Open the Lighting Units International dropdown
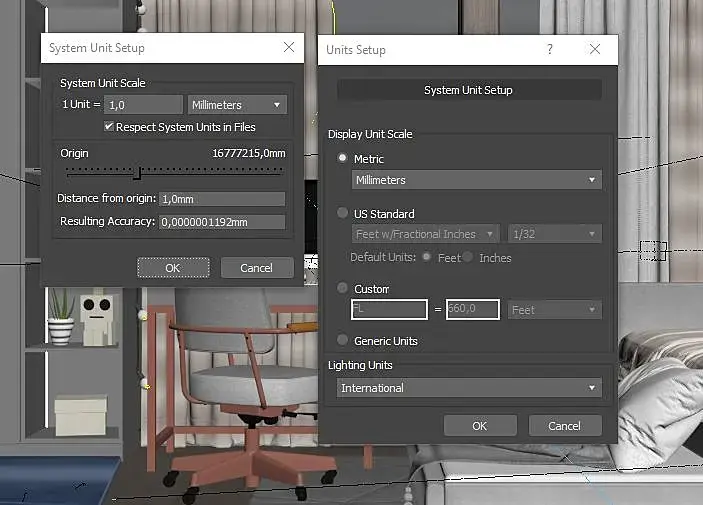The width and height of the screenshot is (703, 505). [469, 388]
